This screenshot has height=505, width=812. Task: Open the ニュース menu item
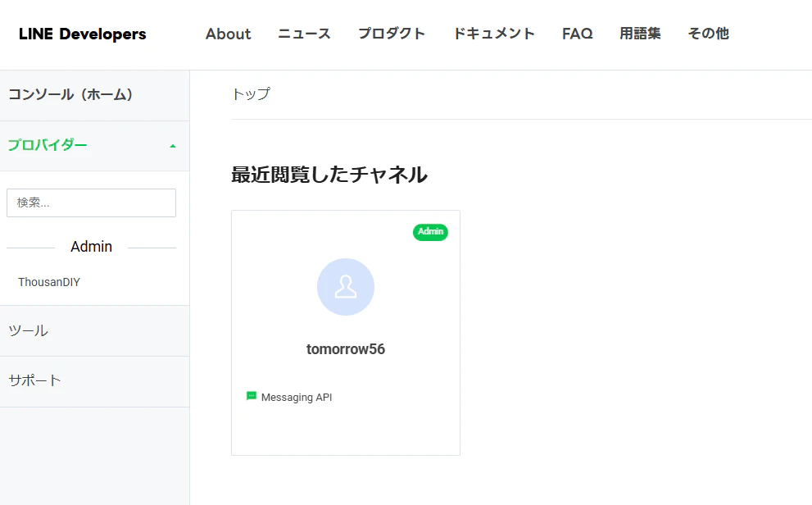pyautogui.click(x=304, y=34)
